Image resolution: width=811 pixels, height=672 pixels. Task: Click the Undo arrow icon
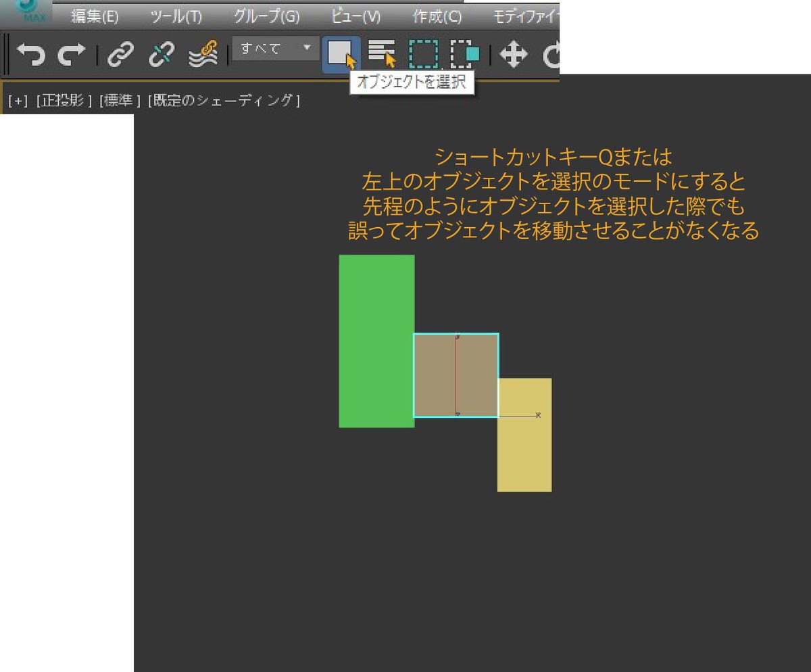30,55
